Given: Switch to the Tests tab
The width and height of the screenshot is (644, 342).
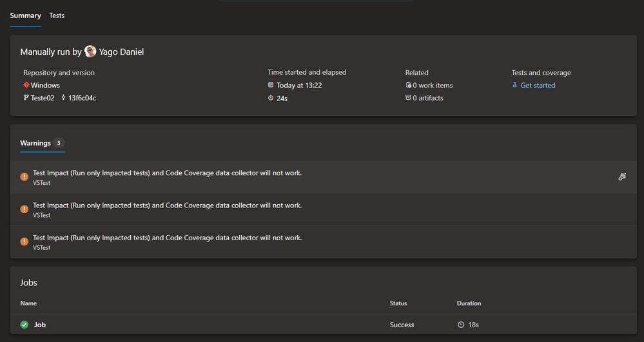Looking at the screenshot, I should point(57,15).
